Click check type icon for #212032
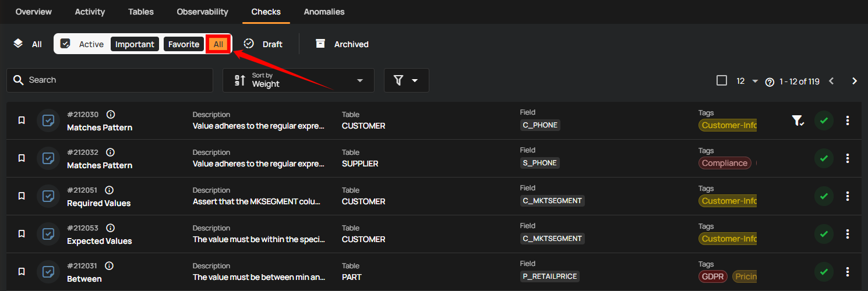 coord(48,158)
